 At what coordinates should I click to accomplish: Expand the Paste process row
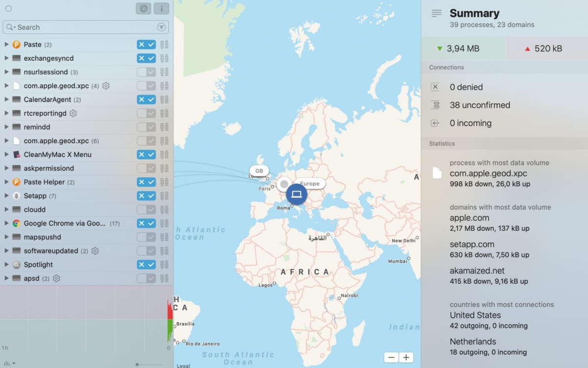coord(6,45)
